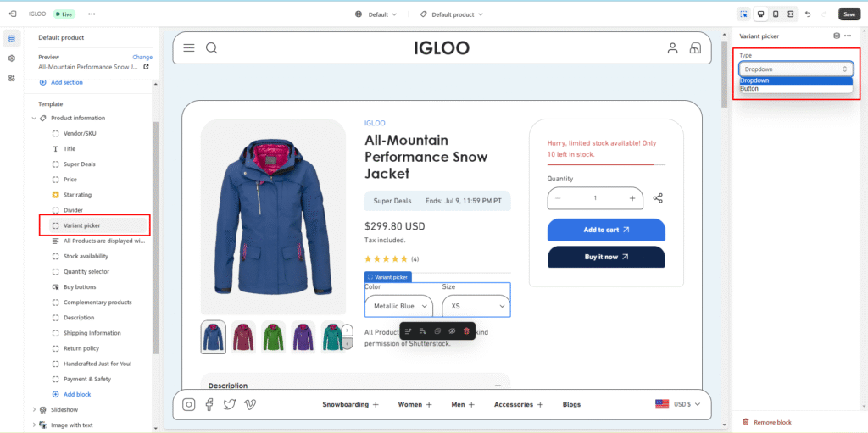Click the Save button
The height and width of the screenshot is (433, 868).
pyautogui.click(x=849, y=14)
